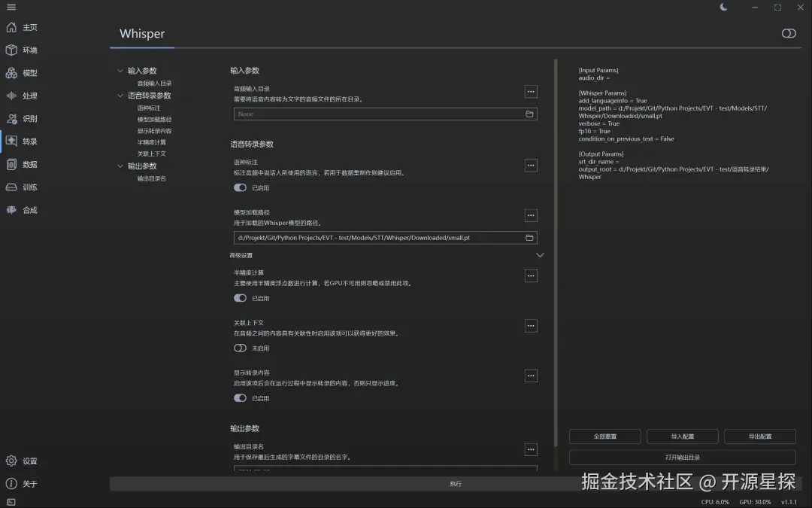This screenshot has width=812, height=508.
Task: Open the 识别 (Recognition) panel
Action: pos(23,118)
